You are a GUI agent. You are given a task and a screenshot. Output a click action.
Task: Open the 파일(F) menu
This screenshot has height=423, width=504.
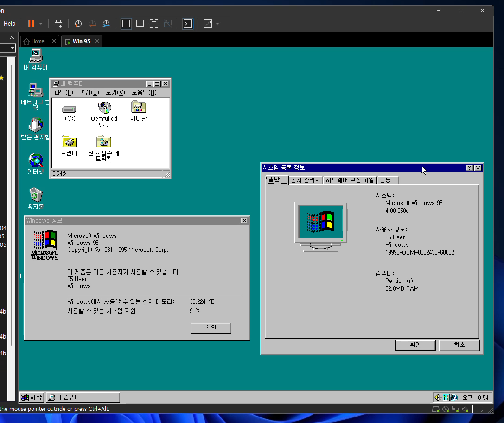pos(64,93)
